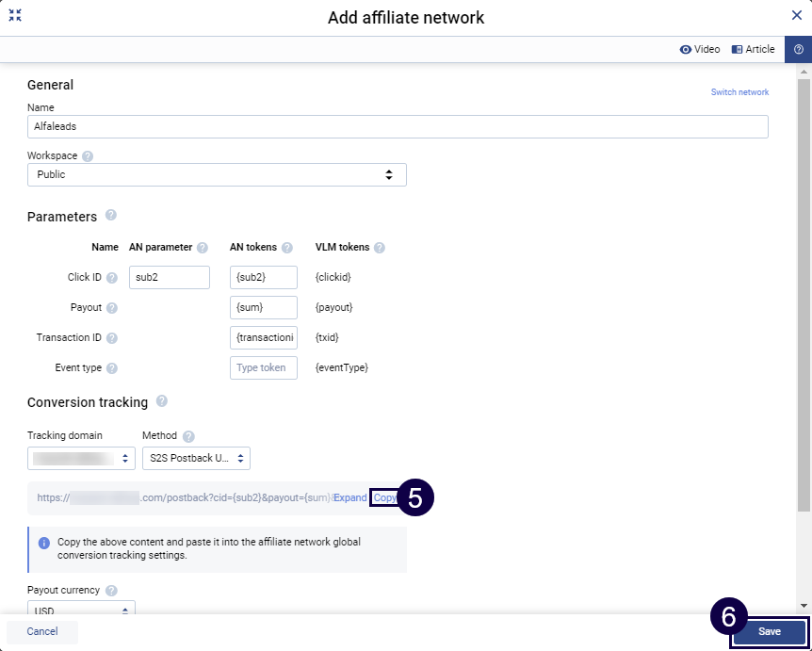Click help icon next to AN parameter
The width and height of the screenshot is (812, 651).
coord(203,248)
